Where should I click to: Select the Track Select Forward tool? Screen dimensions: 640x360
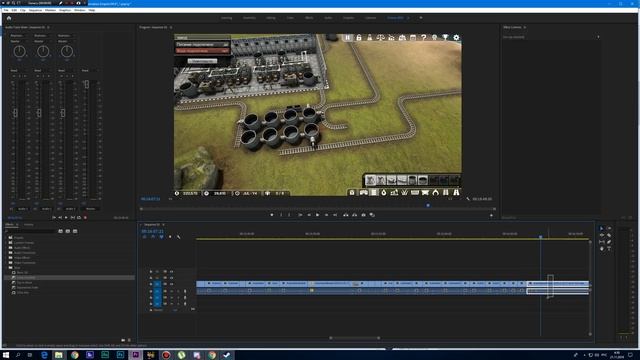point(609,229)
